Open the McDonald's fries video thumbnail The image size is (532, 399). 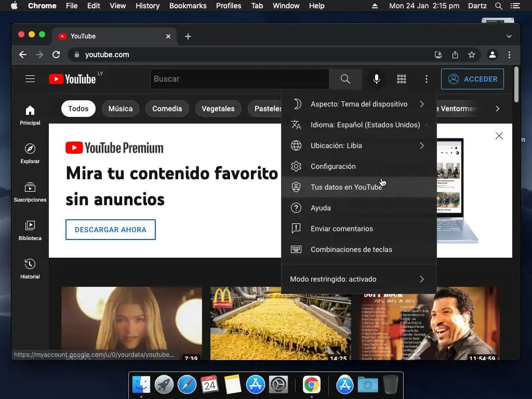click(x=281, y=323)
